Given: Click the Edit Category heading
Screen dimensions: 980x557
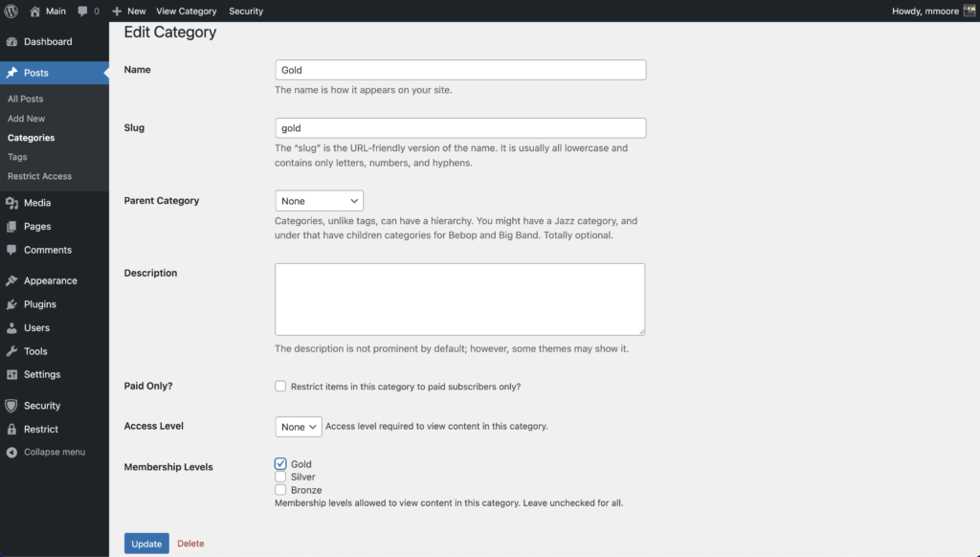Looking at the screenshot, I should click(170, 33).
